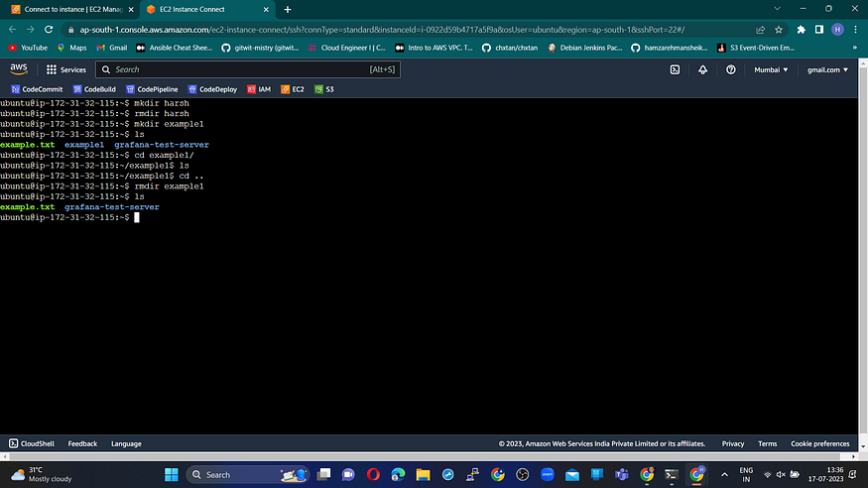Open the AWS support help icon
Viewport: 868px width, 488px height.
pos(731,69)
